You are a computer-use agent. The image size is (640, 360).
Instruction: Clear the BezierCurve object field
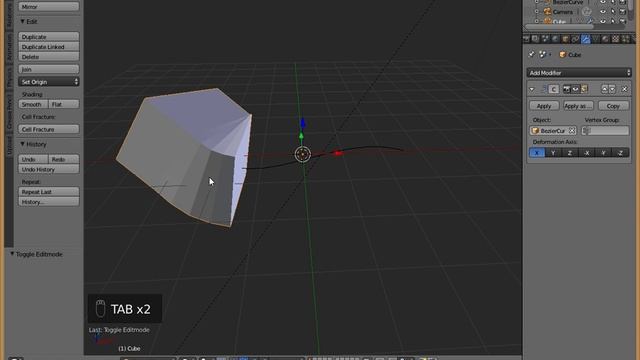pos(572,131)
